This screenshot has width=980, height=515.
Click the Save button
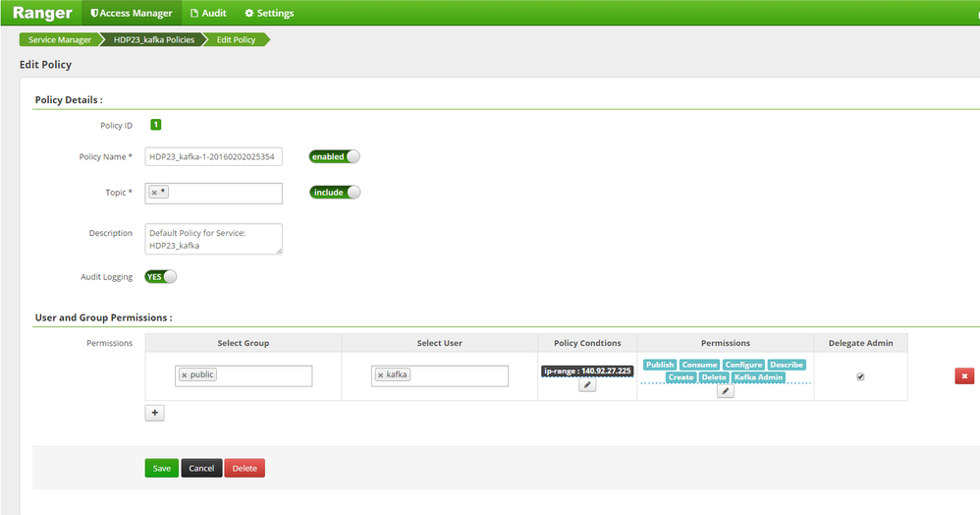click(162, 468)
